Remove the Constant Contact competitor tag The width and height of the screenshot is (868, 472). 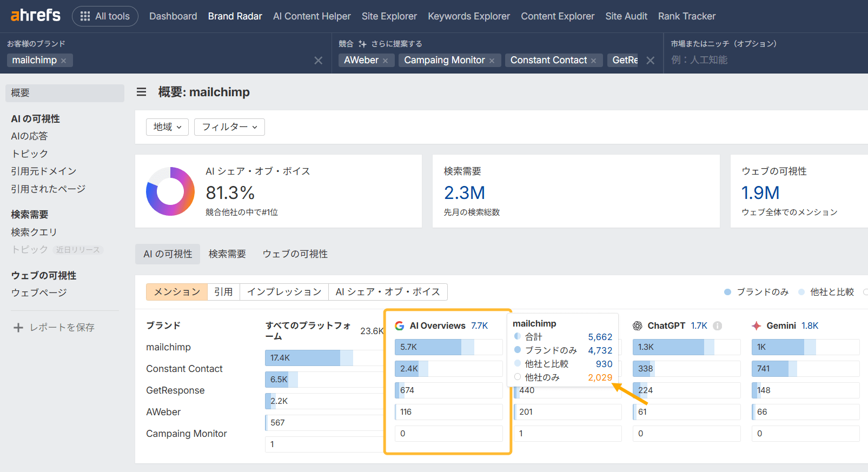coord(593,61)
